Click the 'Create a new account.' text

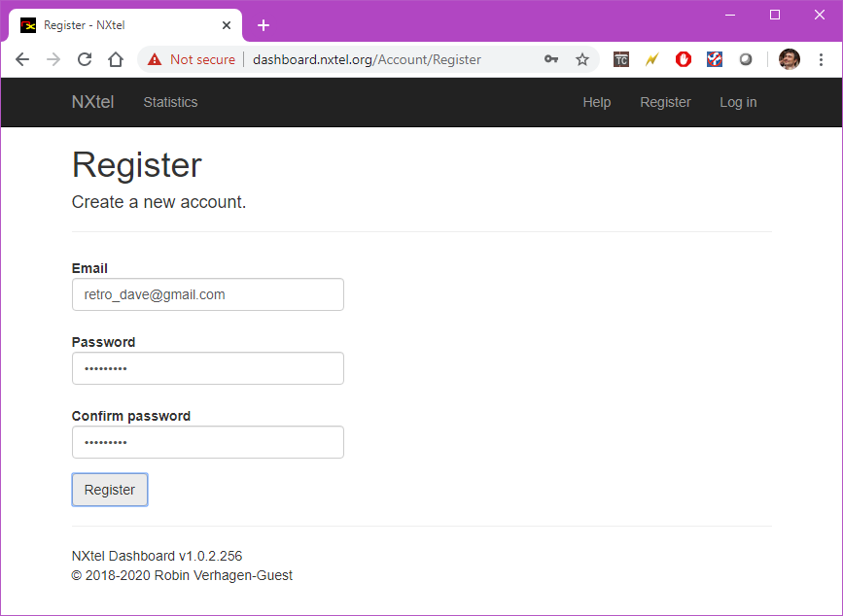(x=158, y=202)
